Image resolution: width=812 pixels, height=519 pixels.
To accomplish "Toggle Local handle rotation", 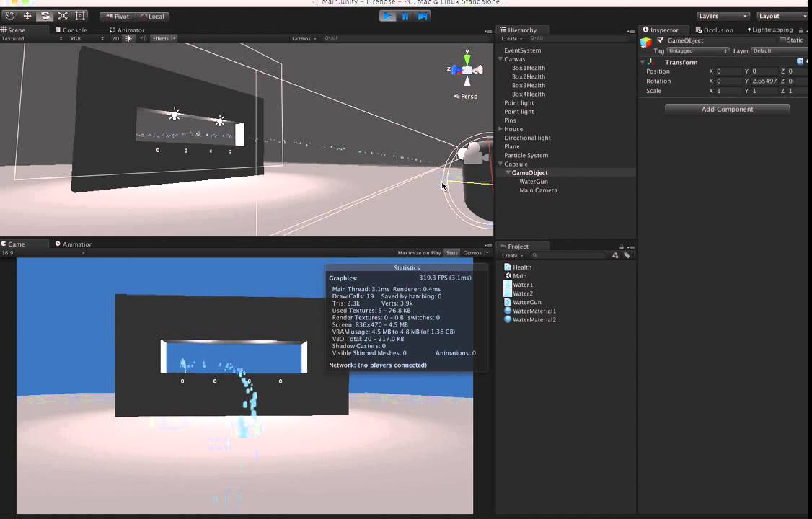I will pyautogui.click(x=152, y=17).
